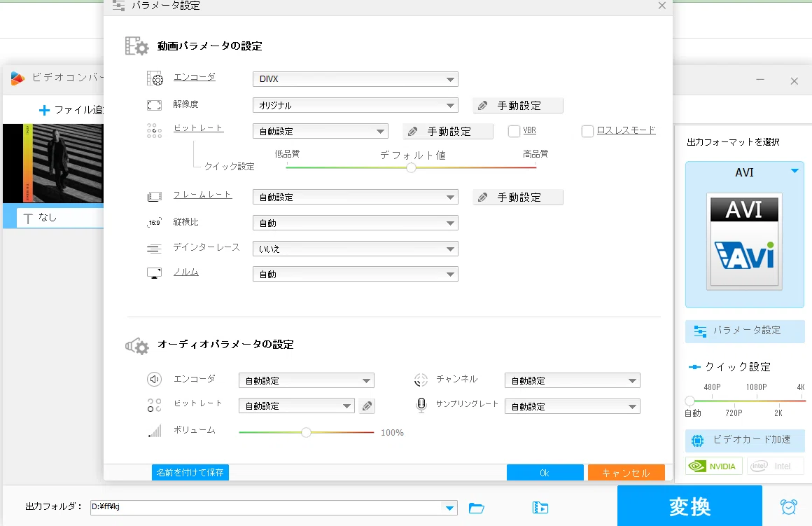Image resolution: width=812 pixels, height=526 pixels.
Task: Click the ビットレート help link
Action: 198,128
